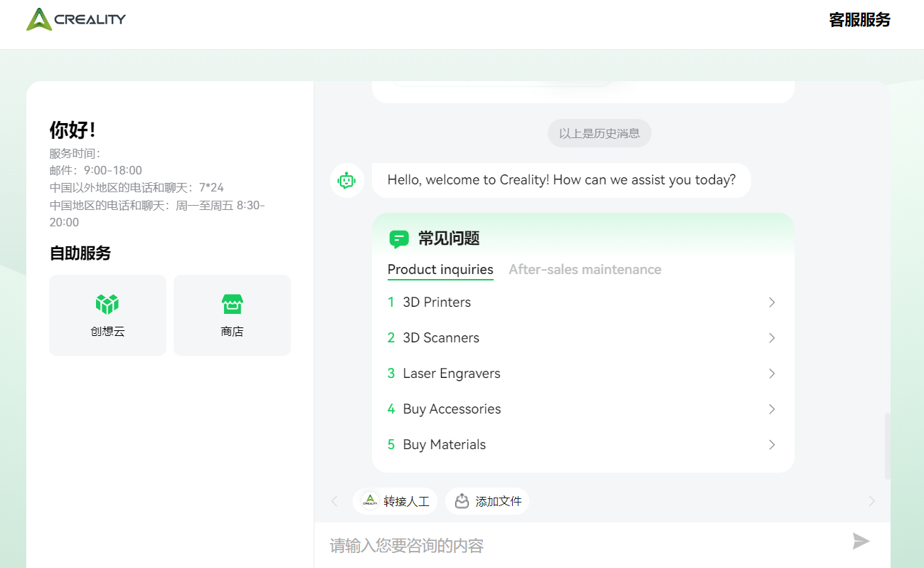The image size is (924, 568).
Task: Expand the Laser Engravers row chevron
Action: [x=772, y=374]
